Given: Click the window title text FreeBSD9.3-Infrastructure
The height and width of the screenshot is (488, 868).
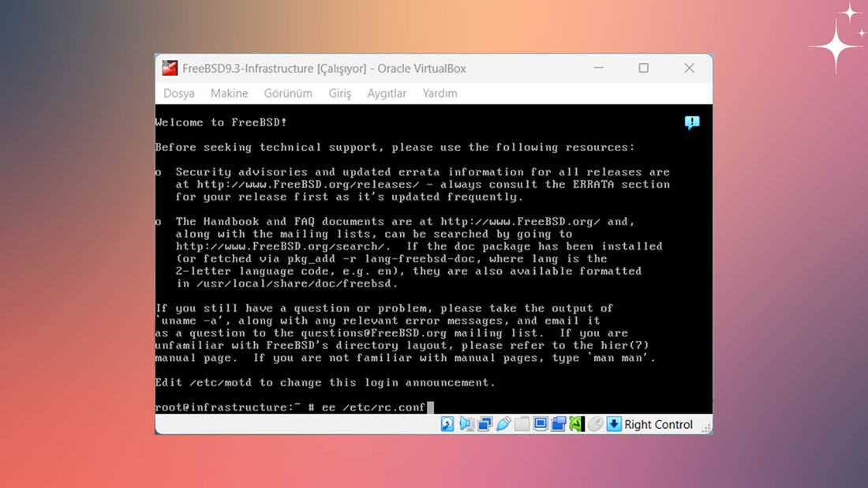Looking at the screenshot, I should coord(248,69).
